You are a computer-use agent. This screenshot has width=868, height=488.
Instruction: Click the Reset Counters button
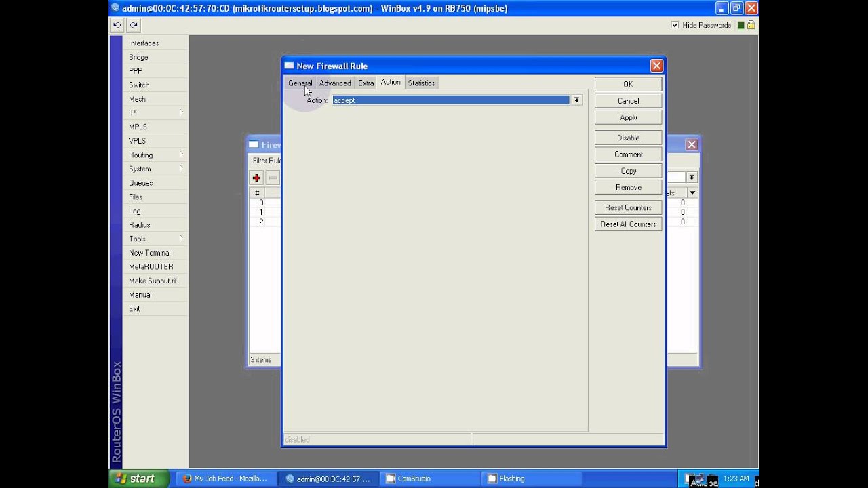pos(628,208)
